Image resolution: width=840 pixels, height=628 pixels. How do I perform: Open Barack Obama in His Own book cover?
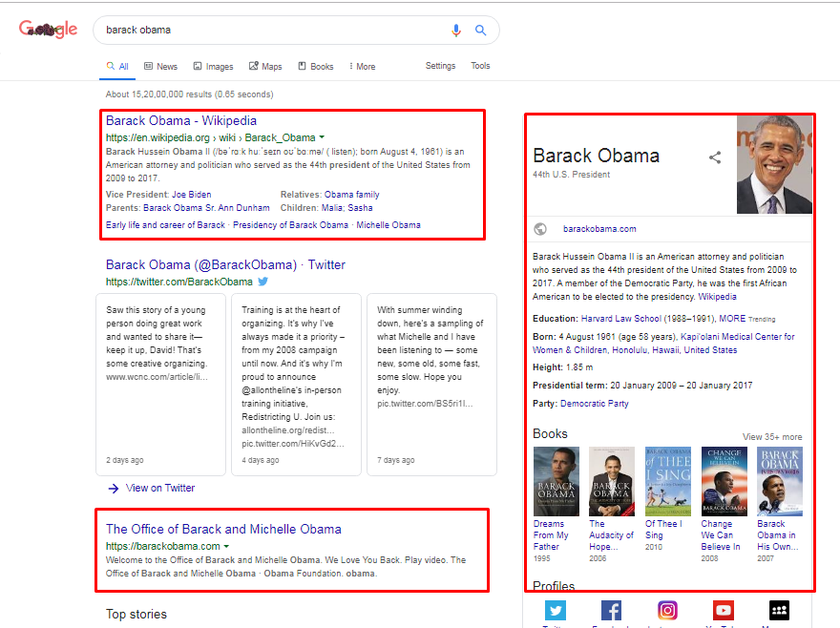780,481
